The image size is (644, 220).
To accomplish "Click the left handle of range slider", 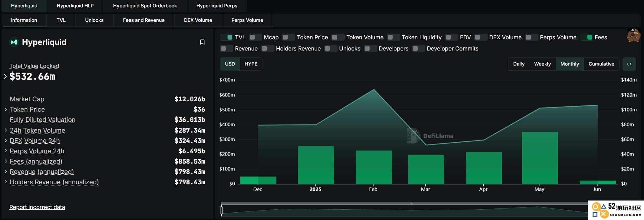I will [x=221, y=210].
